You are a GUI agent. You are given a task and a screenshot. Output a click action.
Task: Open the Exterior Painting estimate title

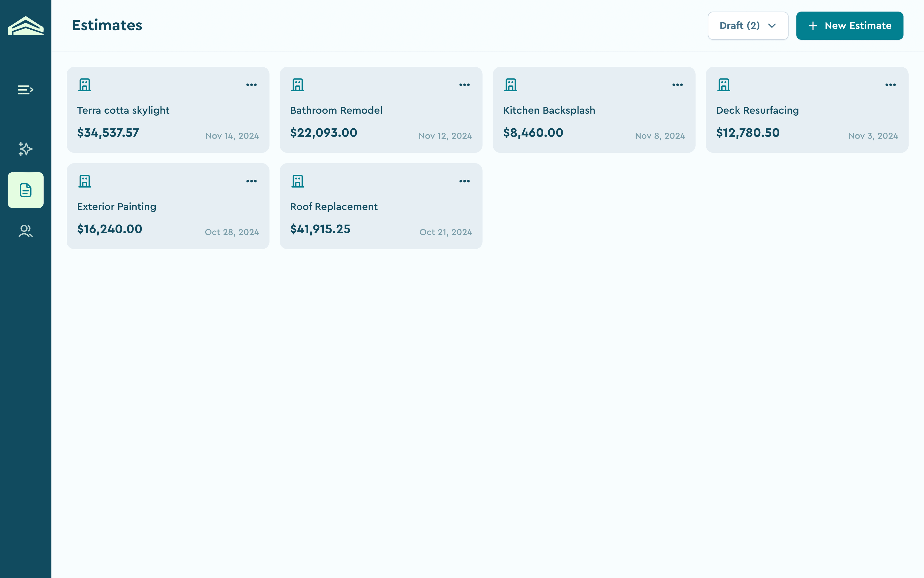[x=116, y=207]
